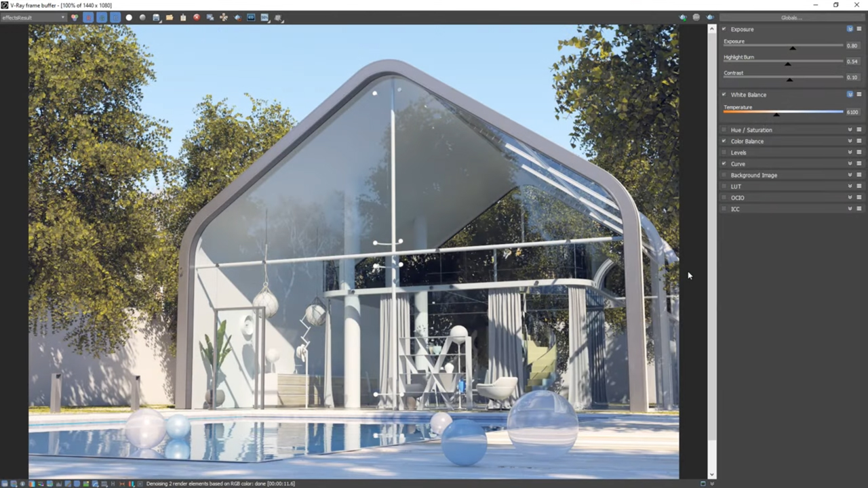This screenshot has width=868, height=488.
Task: Click the stop render gray circle icon
Action: (696, 18)
